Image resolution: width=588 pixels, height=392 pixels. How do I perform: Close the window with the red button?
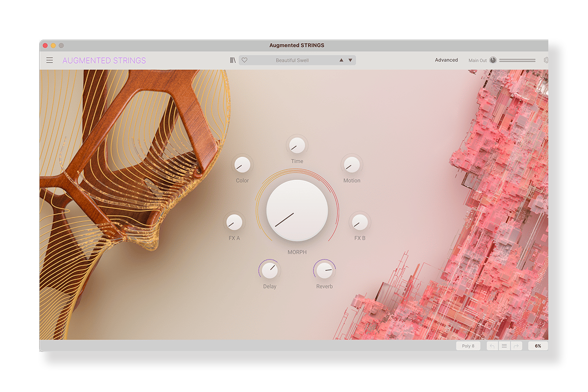click(x=45, y=46)
